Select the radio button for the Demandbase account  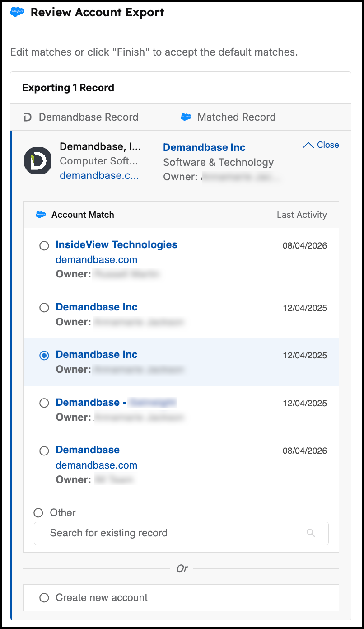coord(44,451)
